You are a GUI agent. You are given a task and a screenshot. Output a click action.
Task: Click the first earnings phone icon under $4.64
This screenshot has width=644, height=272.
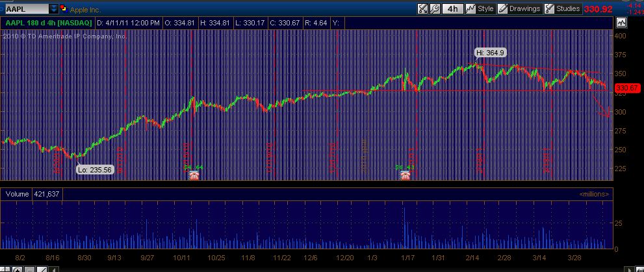tap(194, 176)
